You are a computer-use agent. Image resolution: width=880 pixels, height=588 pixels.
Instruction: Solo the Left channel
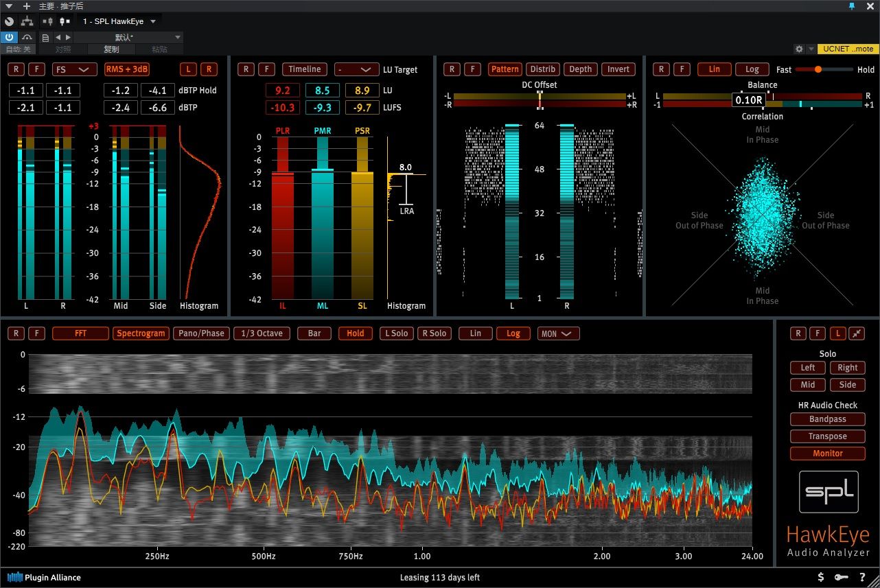[x=808, y=368]
